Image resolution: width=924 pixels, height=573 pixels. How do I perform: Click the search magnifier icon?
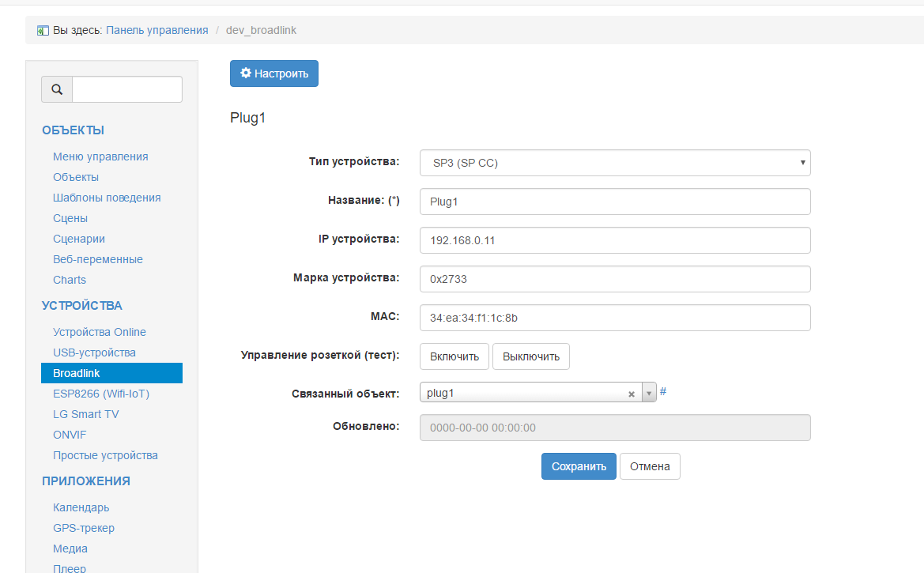tap(57, 89)
